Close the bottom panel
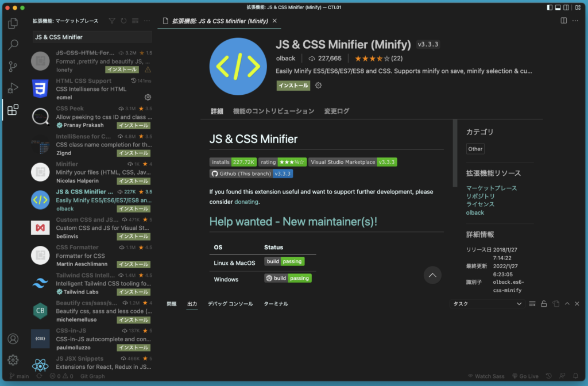The width and height of the screenshot is (588, 386). pos(577,304)
